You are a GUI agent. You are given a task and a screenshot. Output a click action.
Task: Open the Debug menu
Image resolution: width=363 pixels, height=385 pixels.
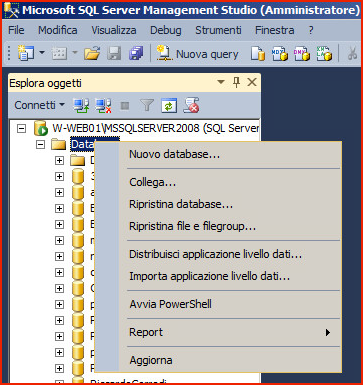click(166, 30)
